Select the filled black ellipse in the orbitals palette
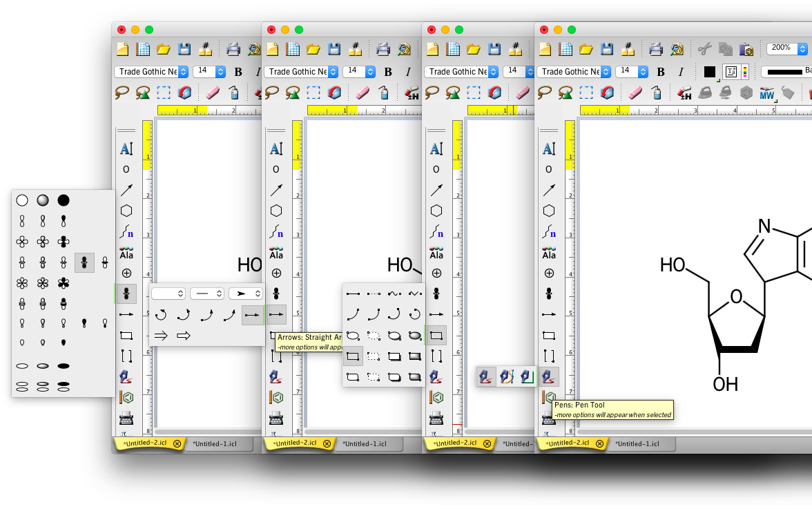Image resolution: width=812 pixels, height=509 pixels. pyautogui.click(x=64, y=366)
